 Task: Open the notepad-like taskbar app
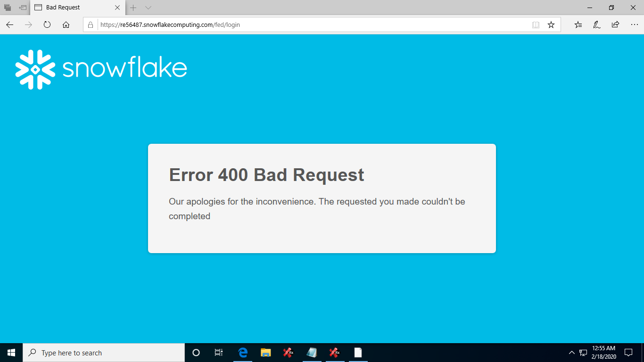click(312, 353)
